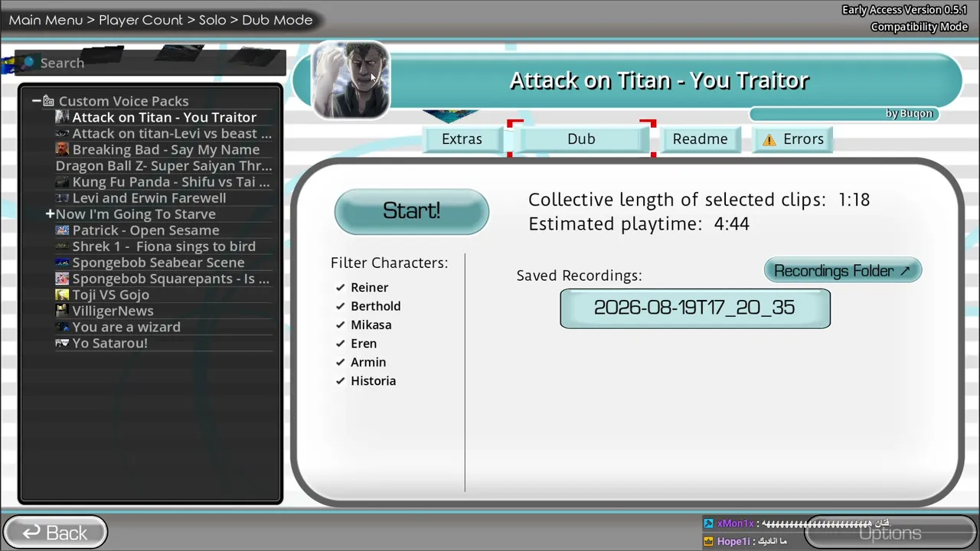The height and width of the screenshot is (551, 980).
Task: Click the breadcrumb 'Main Menu > Player Count > Solo > Dub Mode'
Action: coord(161,20)
